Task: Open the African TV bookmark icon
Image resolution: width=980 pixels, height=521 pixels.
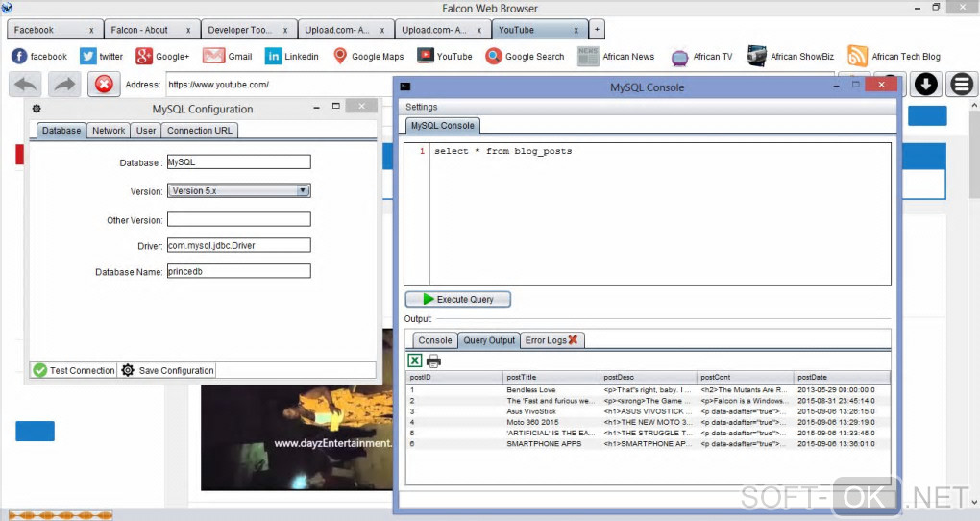Action: 679,58
